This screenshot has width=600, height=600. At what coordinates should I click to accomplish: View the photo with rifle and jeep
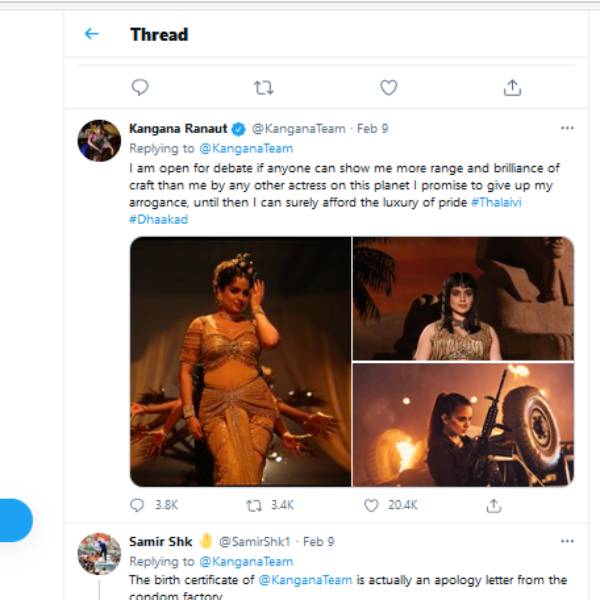point(463,425)
